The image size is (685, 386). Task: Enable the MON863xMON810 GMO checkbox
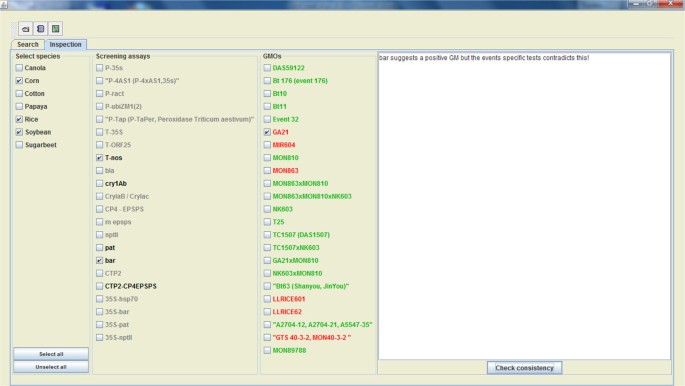pos(267,183)
